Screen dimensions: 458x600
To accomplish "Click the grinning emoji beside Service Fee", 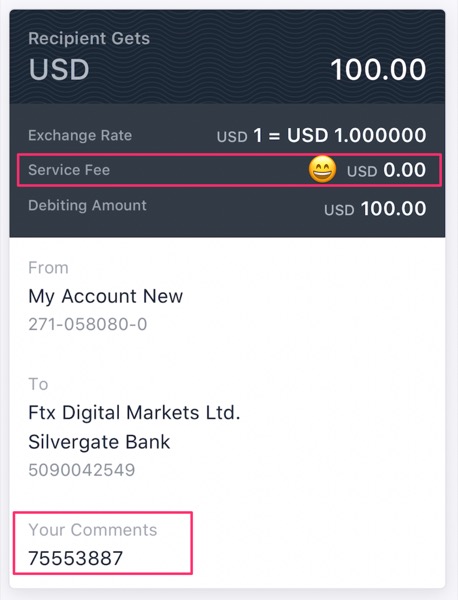I will pyautogui.click(x=322, y=169).
